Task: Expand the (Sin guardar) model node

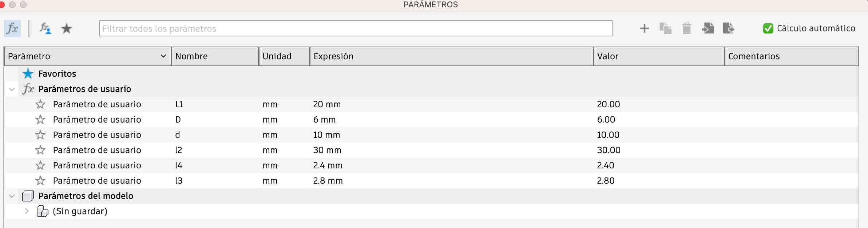Action: click(x=27, y=211)
